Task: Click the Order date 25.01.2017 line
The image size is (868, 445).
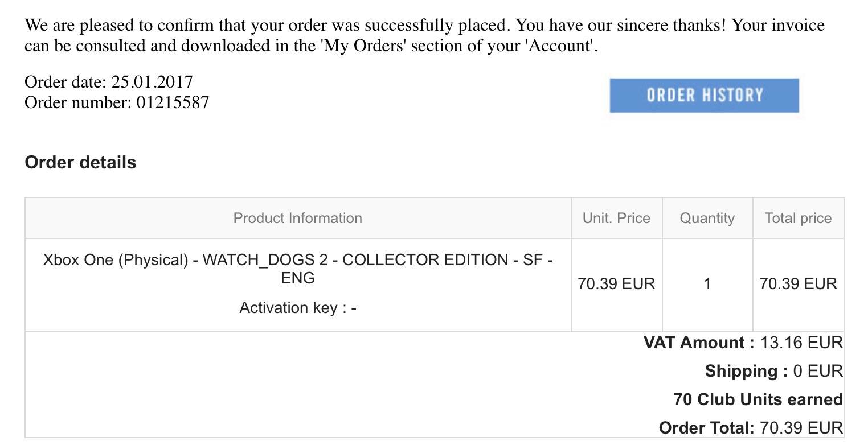Action: (109, 82)
